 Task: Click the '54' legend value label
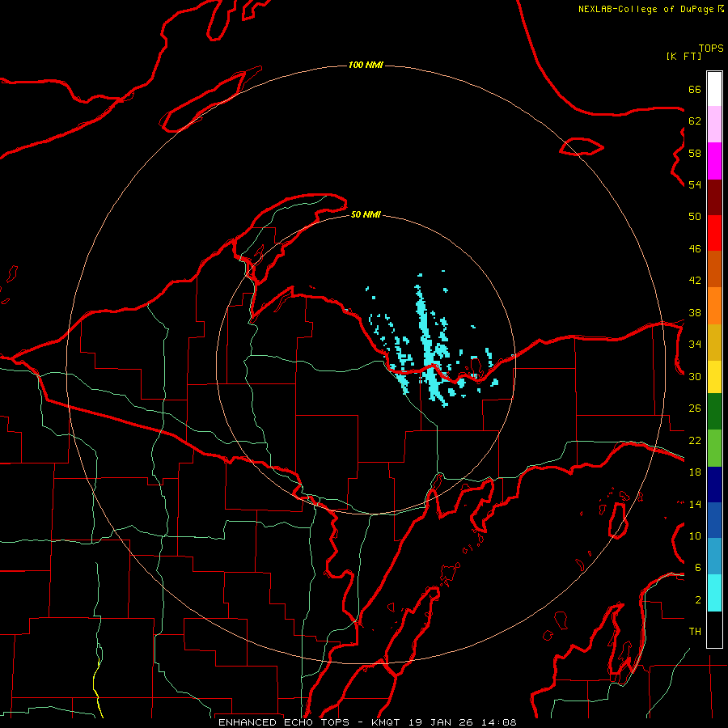pyautogui.click(x=695, y=184)
